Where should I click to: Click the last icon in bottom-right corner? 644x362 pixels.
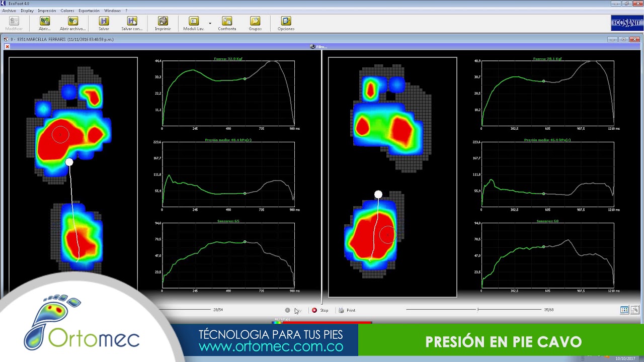point(635,310)
